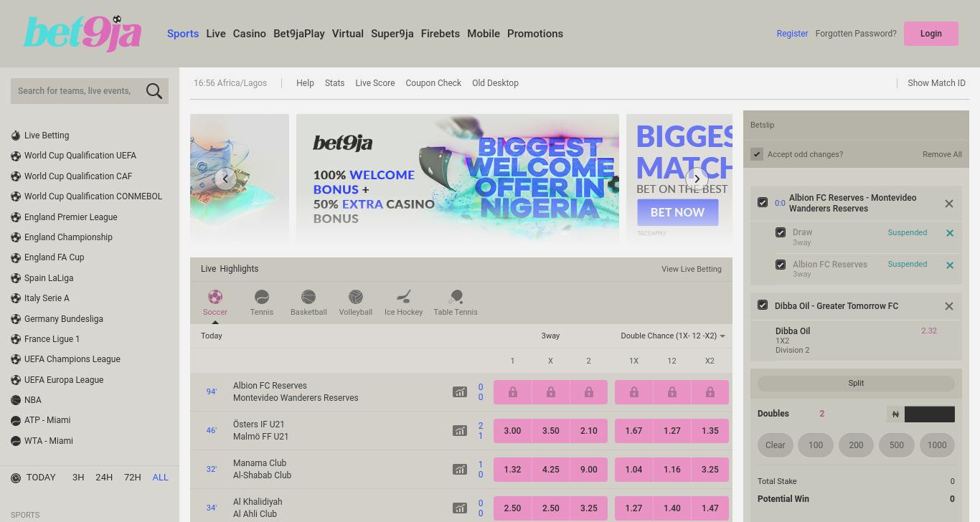Viewport: 980px width, 522px height.
Task: Click the welcome bonus banner
Action: [x=458, y=177]
